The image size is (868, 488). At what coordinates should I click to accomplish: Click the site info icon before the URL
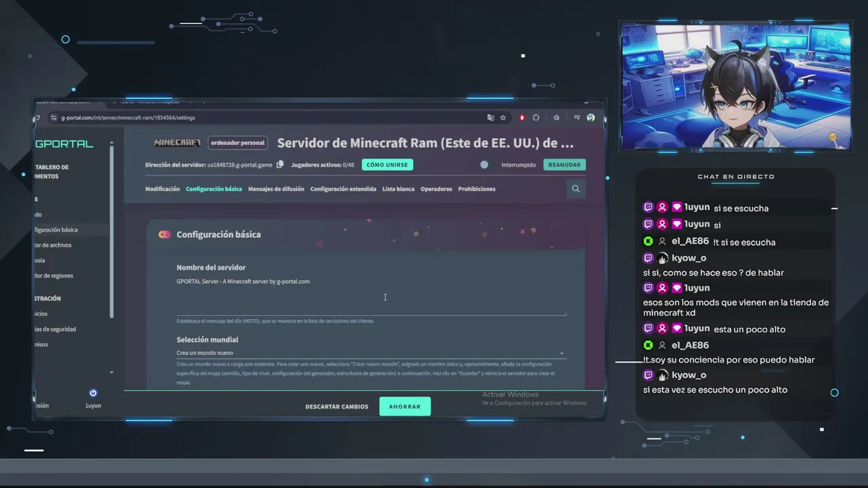[54, 117]
